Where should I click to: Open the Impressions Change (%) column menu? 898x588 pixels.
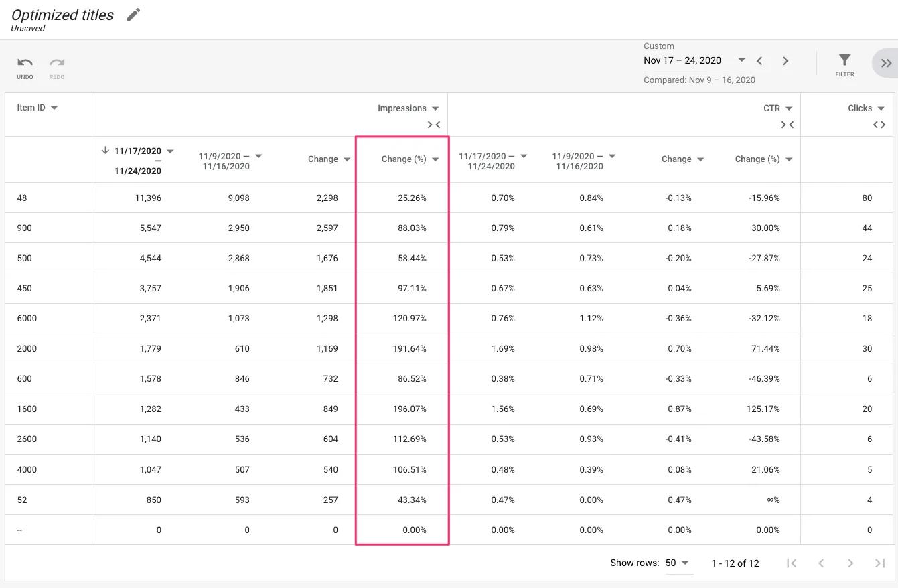[x=435, y=159]
